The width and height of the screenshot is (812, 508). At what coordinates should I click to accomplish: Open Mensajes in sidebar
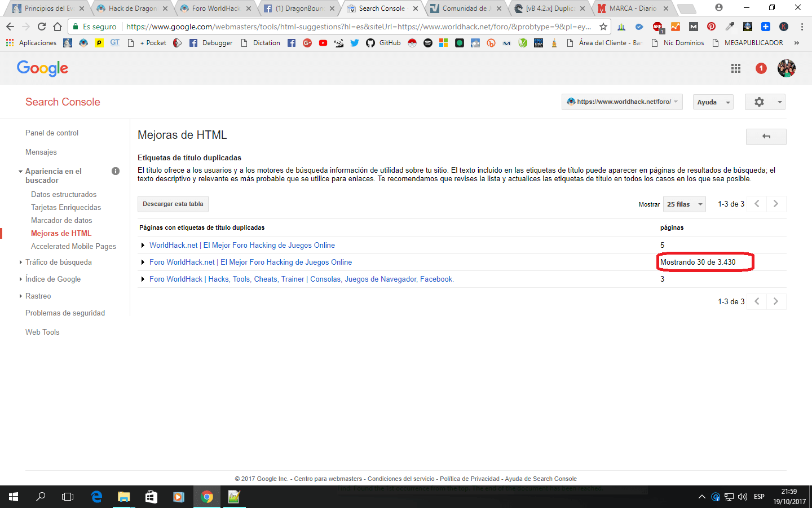click(x=41, y=152)
